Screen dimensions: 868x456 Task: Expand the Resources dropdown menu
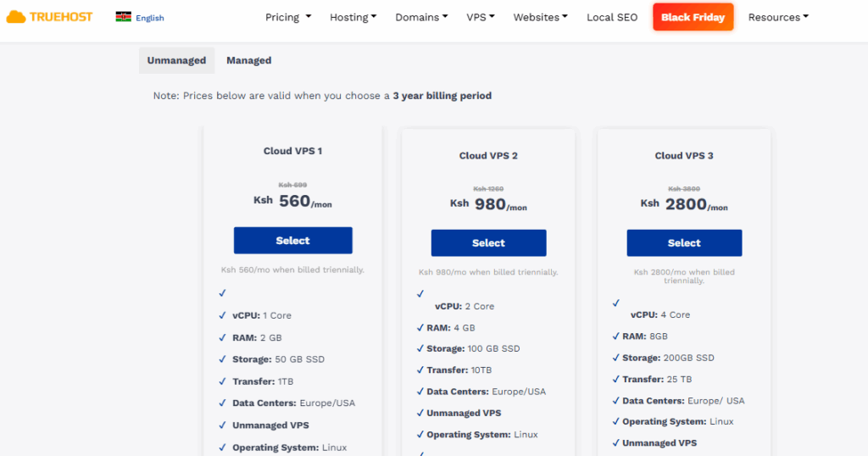tap(778, 17)
